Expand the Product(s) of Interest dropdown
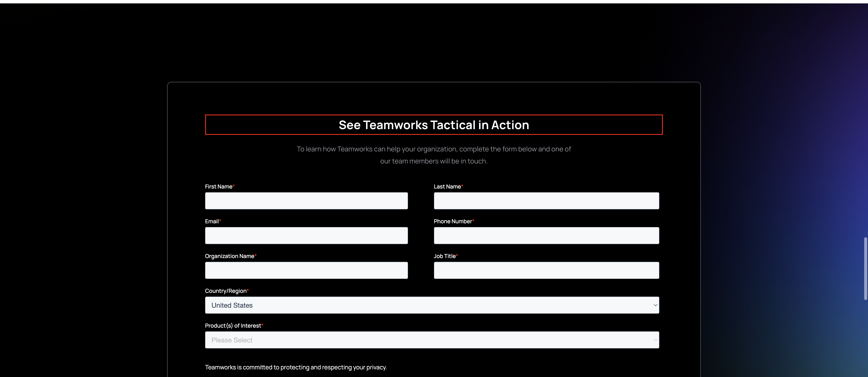 (432, 340)
